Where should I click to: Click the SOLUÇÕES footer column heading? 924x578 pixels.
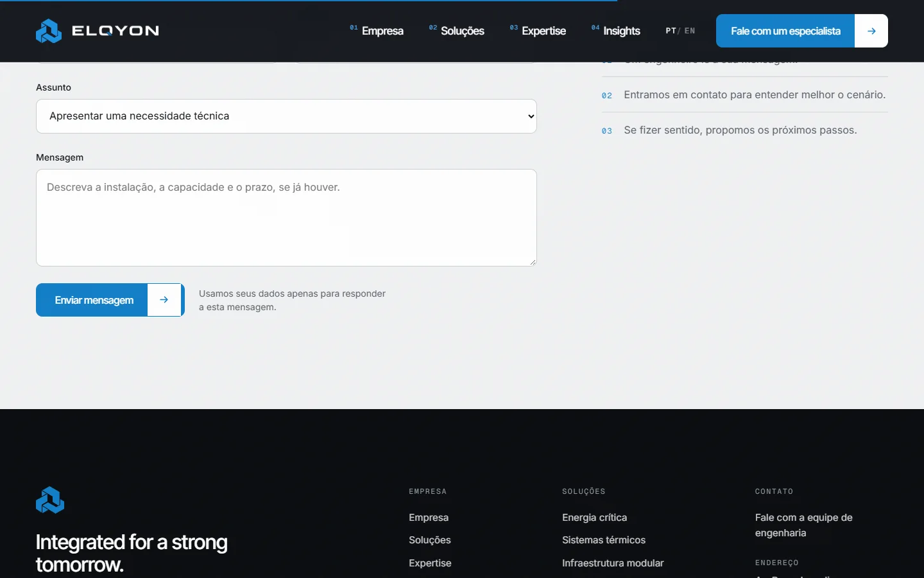click(584, 491)
